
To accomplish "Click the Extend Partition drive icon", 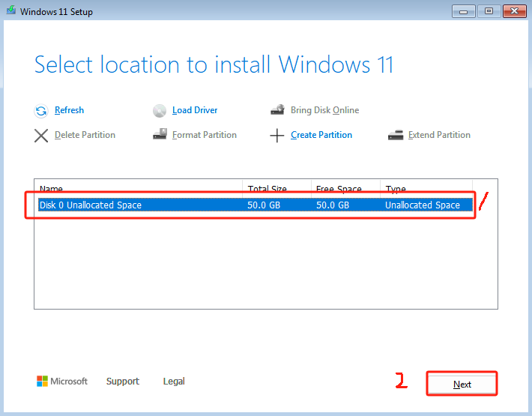I will point(396,135).
